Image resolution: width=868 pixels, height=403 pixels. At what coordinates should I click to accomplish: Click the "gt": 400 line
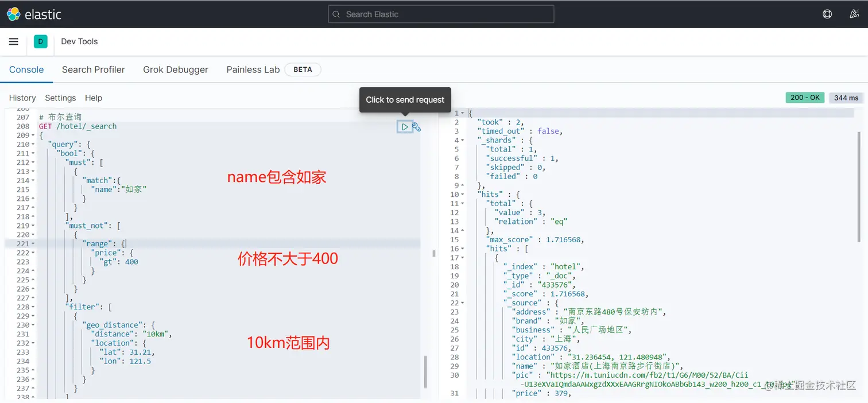(x=119, y=262)
